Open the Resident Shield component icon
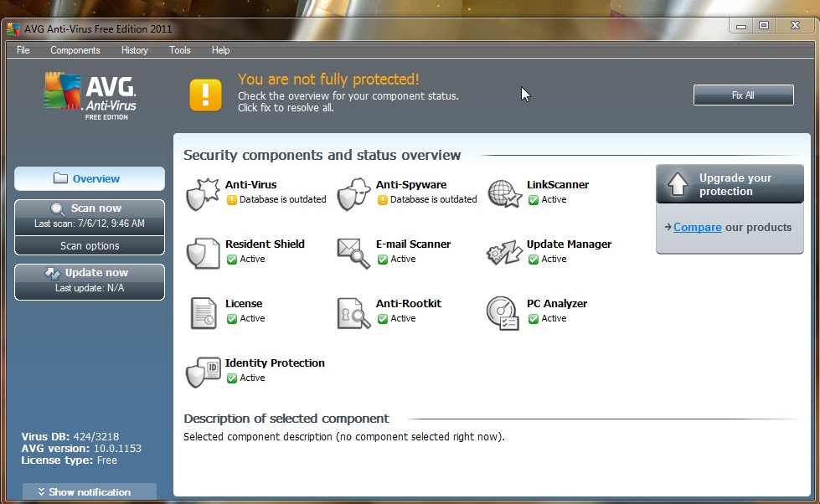The width and height of the screenshot is (820, 504). point(203,254)
